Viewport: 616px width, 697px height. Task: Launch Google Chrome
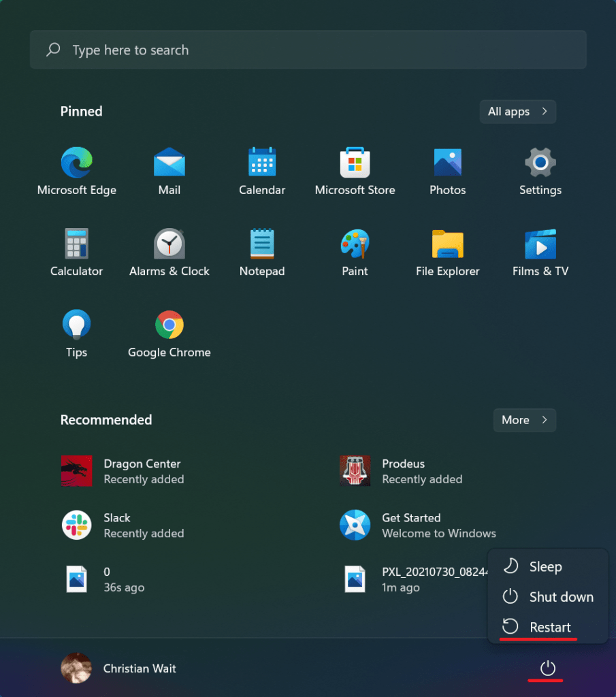tap(169, 334)
